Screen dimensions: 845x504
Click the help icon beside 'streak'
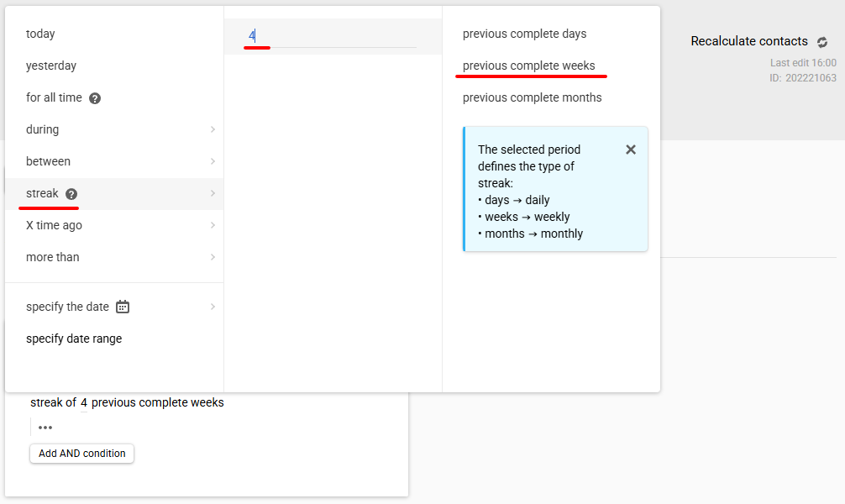click(71, 194)
